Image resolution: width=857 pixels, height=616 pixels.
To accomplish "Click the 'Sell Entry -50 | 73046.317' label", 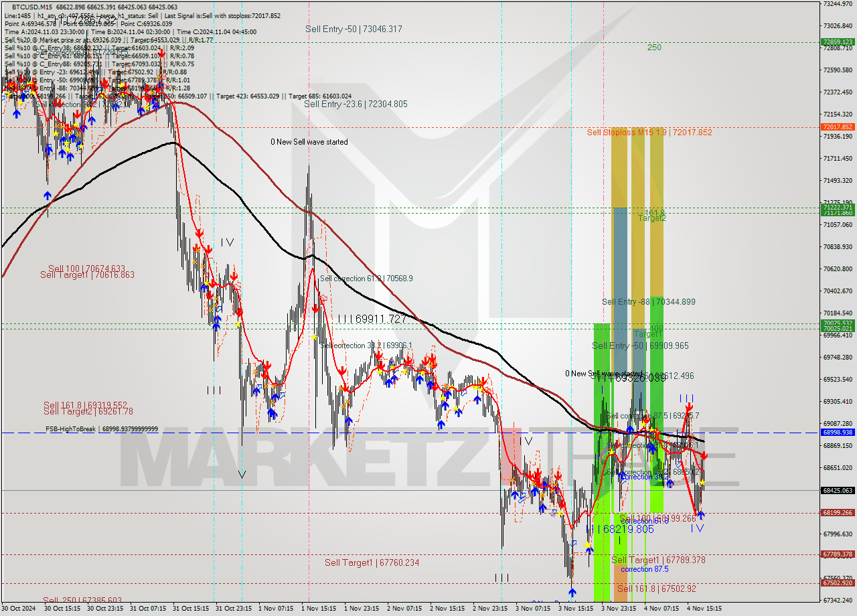I will 354,29.
